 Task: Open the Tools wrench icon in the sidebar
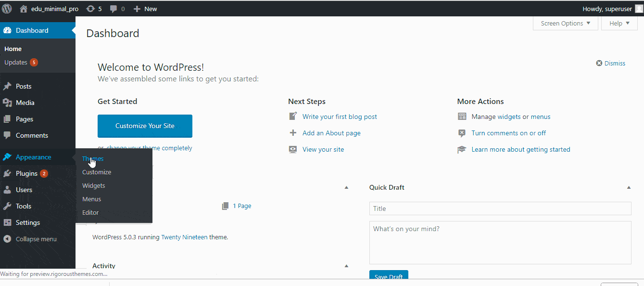coord(7,206)
